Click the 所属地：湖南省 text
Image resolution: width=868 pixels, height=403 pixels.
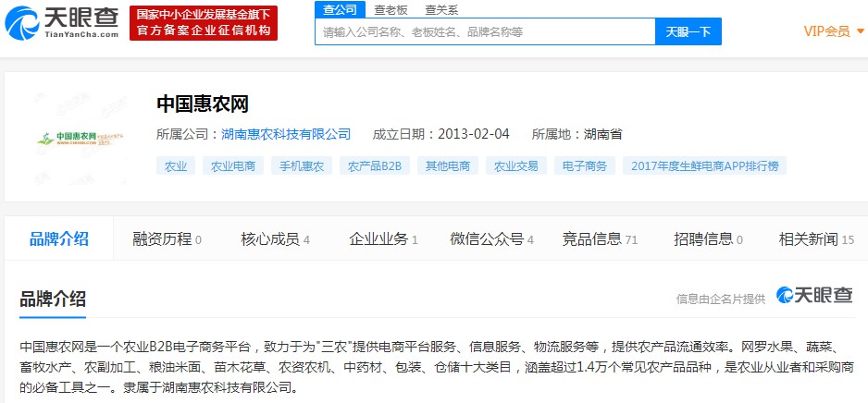coord(577,134)
